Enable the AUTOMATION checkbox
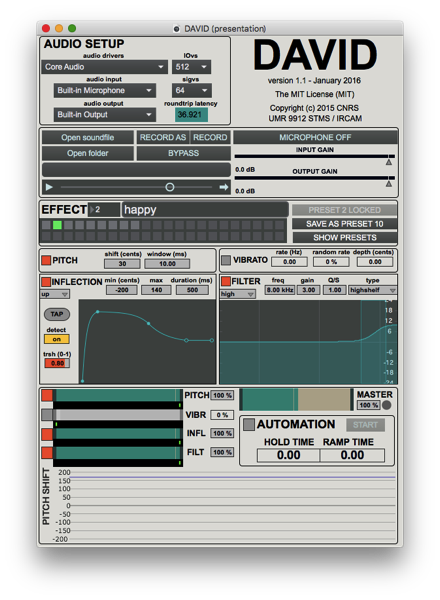 [249, 424]
